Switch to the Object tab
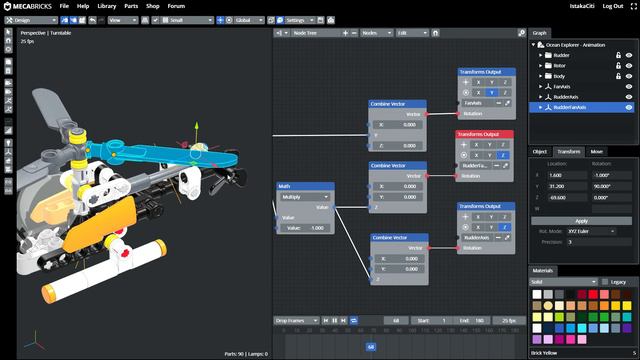The height and width of the screenshot is (360, 640). 540,151
